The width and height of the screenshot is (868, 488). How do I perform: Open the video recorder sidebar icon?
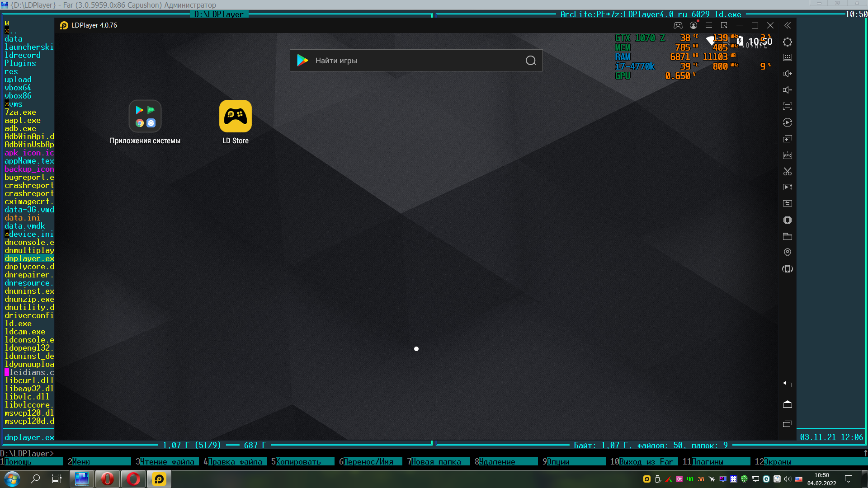(787, 187)
